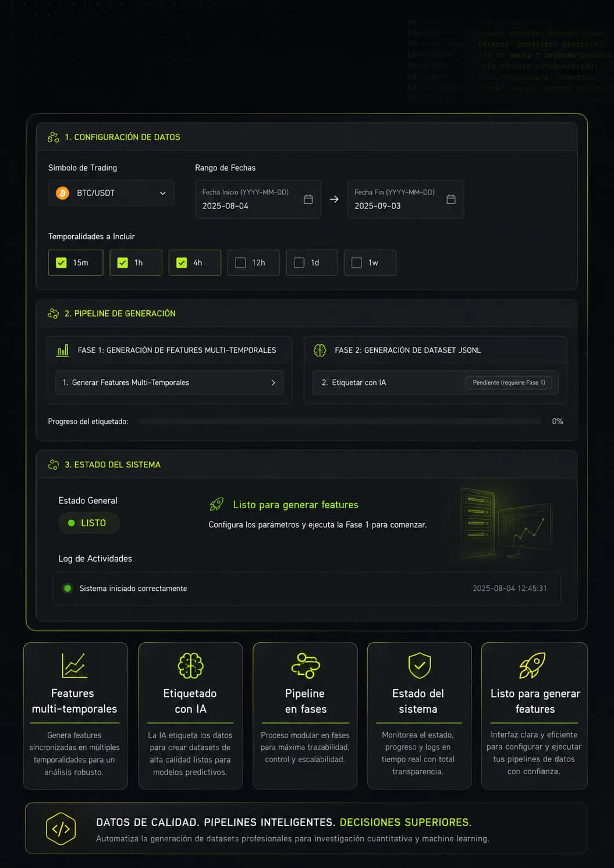Uncheck the 15m timeframe checkbox

tap(61, 263)
